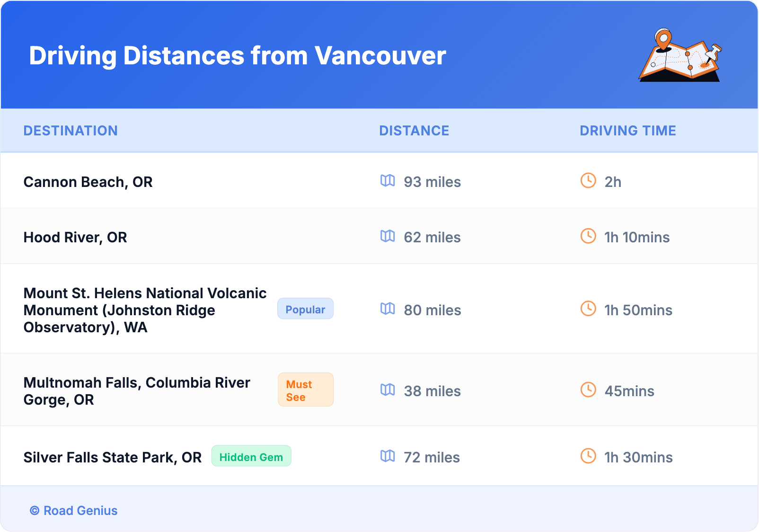Select the Destination column header
This screenshot has height=532, width=759.
pyautogui.click(x=71, y=131)
